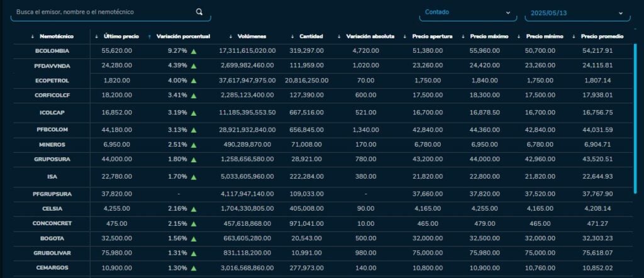The width and height of the screenshot is (644, 278).
Task: Select the GRUPOSURA ticker
Action: coord(52,159)
